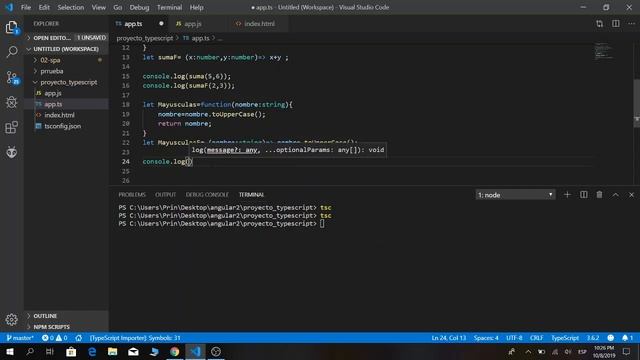Change indentation via Spaces: 4
Viewport: 640px width, 360px height.
486,338
